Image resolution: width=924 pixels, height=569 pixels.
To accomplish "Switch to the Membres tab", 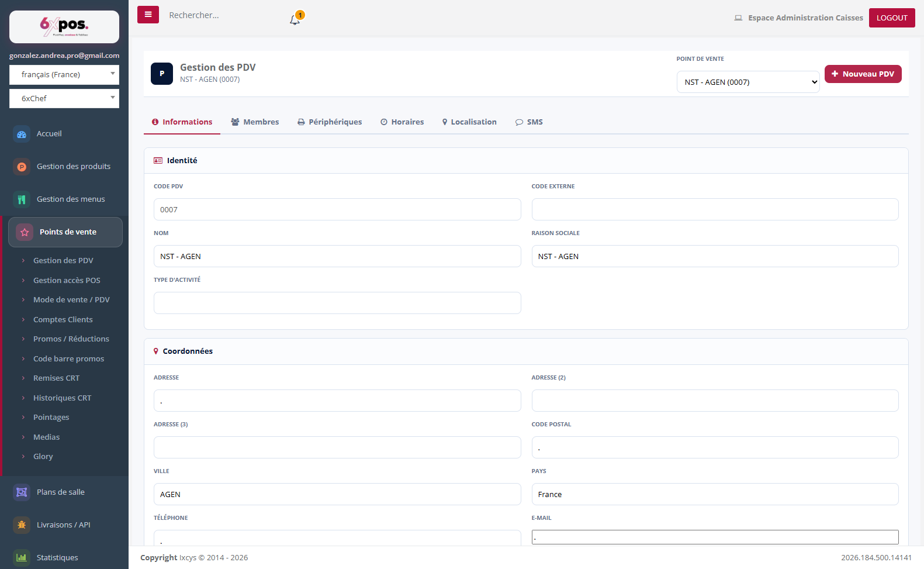I will pyautogui.click(x=255, y=122).
